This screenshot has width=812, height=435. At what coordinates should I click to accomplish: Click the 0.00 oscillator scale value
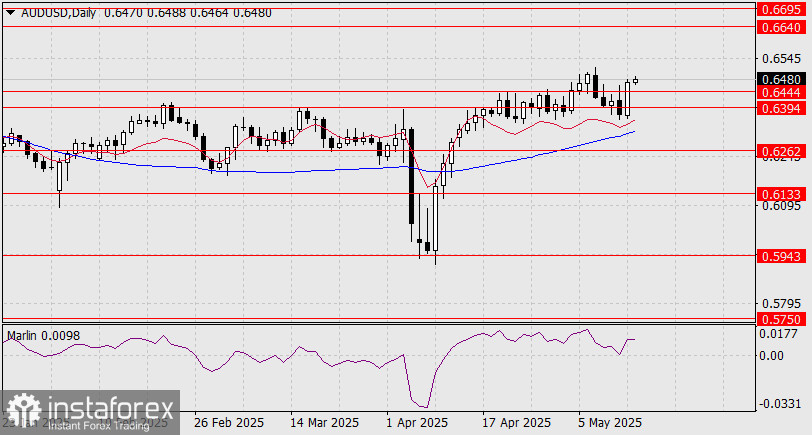point(772,355)
